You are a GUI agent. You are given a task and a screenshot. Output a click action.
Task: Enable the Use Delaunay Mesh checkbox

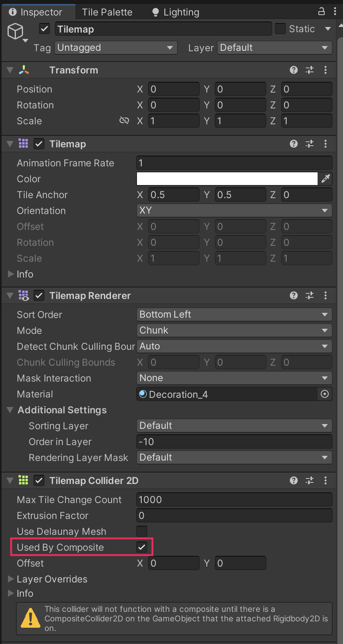click(142, 531)
